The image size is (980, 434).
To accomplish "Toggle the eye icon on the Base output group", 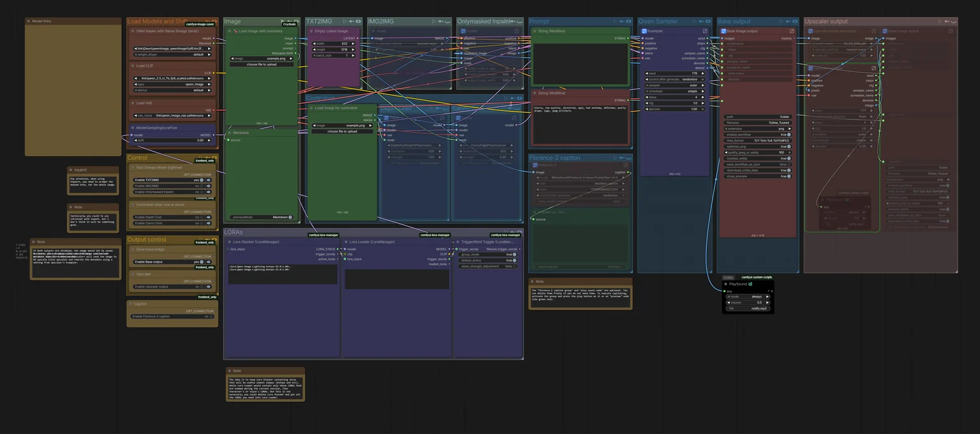I will click(795, 21).
